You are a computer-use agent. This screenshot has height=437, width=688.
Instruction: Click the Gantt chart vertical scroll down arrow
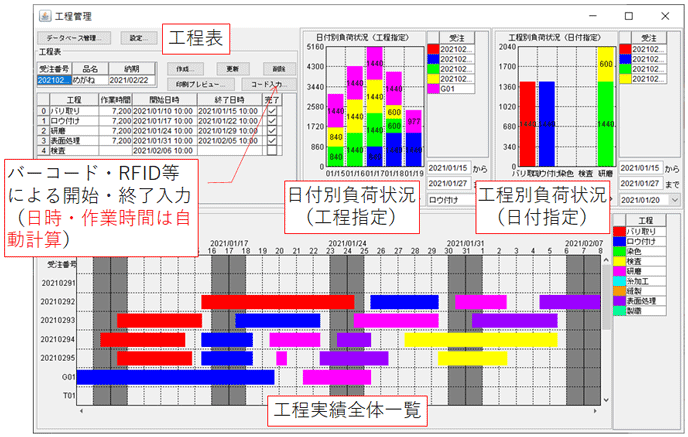[606, 400]
